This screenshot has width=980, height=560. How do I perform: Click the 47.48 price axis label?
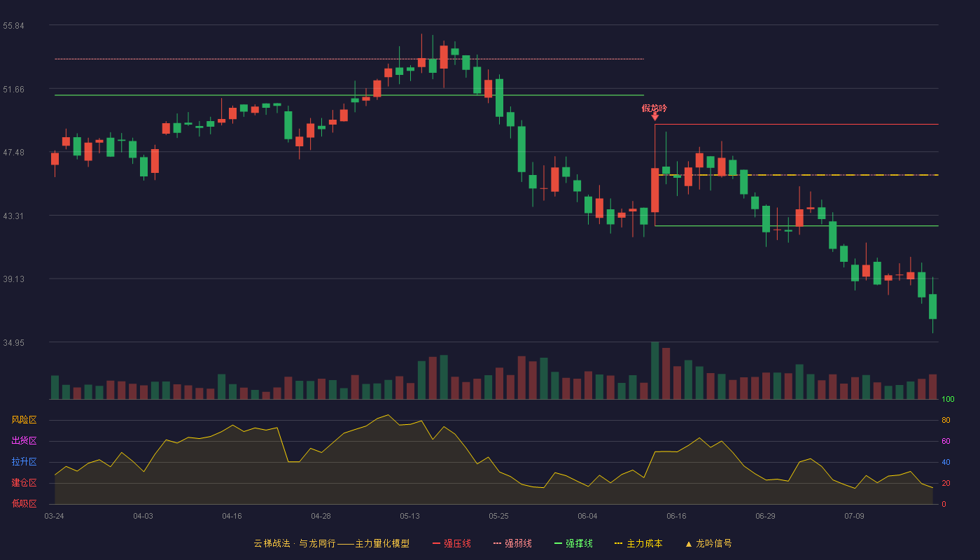point(13,153)
